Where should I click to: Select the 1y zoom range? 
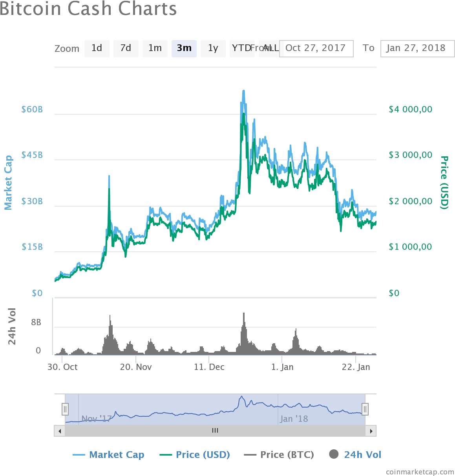tap(213, 48)
